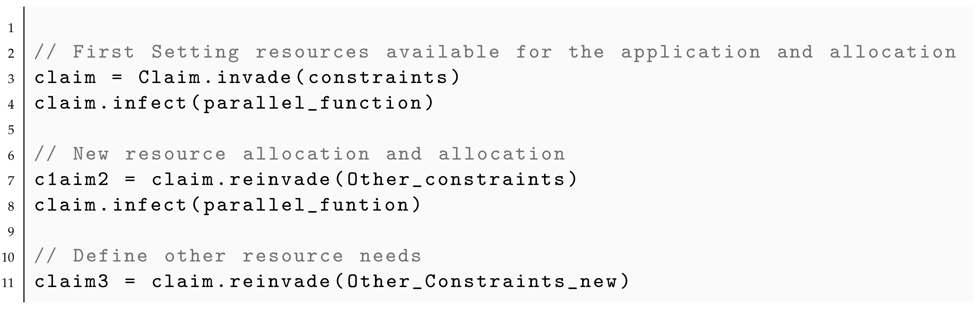Viewport: 980px width, 313px height.
Task: Click line number 5 in the gutter
Action: pos(10,130)
